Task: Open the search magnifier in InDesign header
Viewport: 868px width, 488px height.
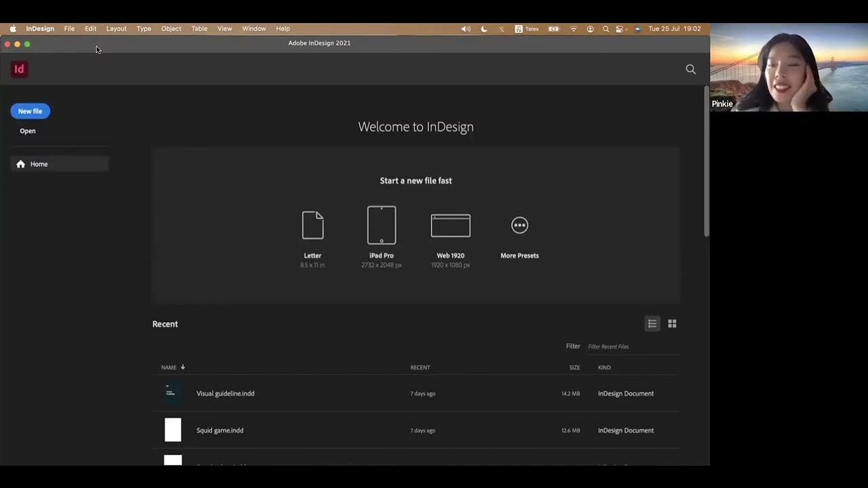Action: pyautogui.click(x=690, y=69)
